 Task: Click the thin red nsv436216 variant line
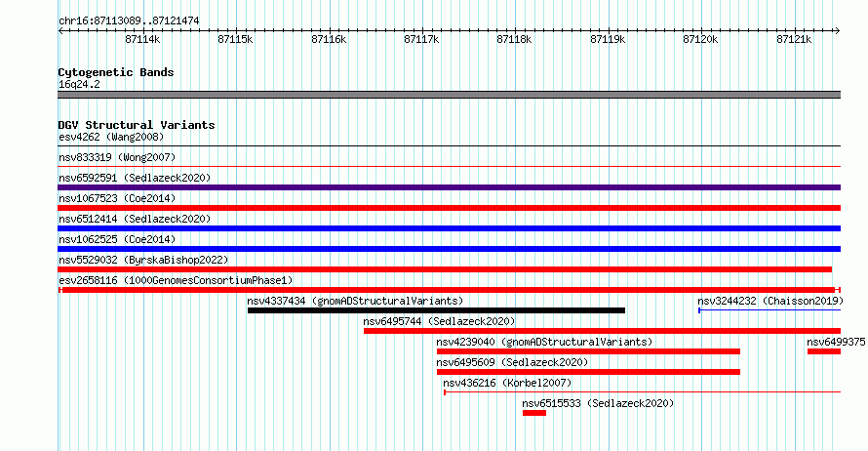[x=642, y=392]
